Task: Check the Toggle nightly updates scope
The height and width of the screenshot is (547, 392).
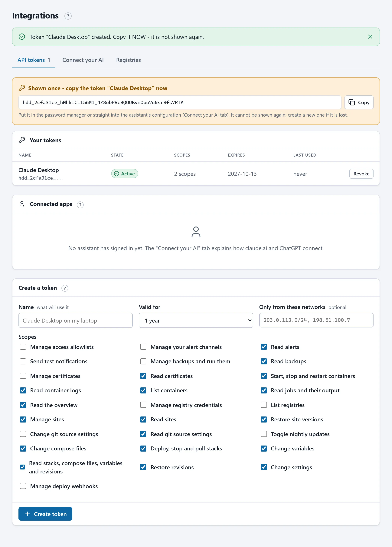Action: point(264,434)
